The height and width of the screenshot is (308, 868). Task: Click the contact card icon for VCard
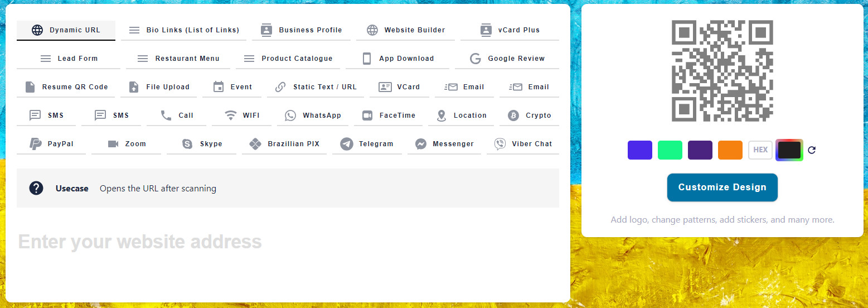coord(385,87)
